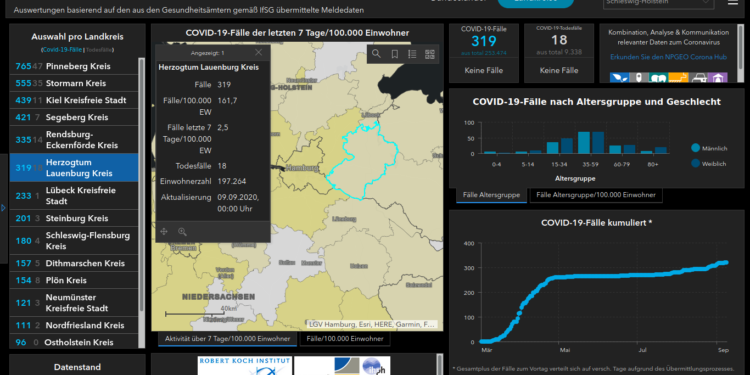Switch to Fälle Altersgruppe/100.000 Einwohner tab
This screenshot has height=375, width=750.
(596, 195)
